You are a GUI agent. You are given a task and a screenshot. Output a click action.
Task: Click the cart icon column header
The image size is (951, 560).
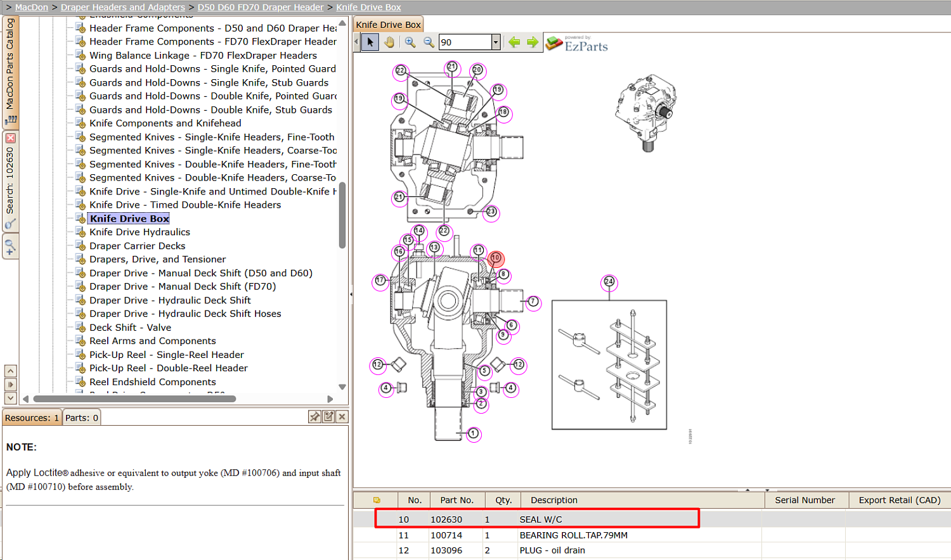pos(377,500)
